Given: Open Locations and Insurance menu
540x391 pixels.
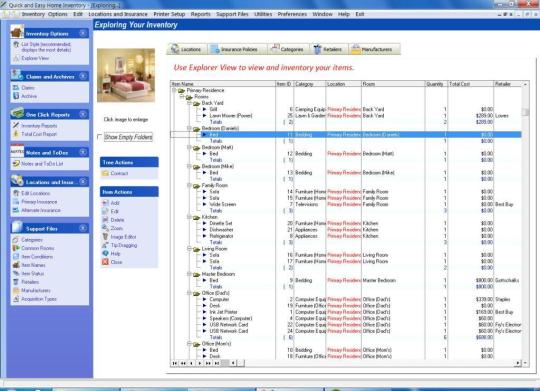Looking at the screenshot, I should coord(118,14).
